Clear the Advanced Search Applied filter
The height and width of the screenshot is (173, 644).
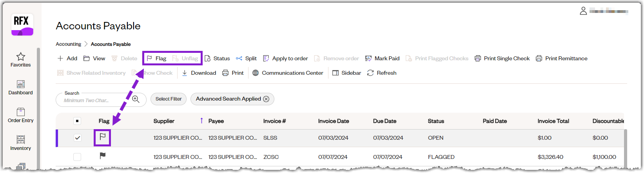click(266, 99)
